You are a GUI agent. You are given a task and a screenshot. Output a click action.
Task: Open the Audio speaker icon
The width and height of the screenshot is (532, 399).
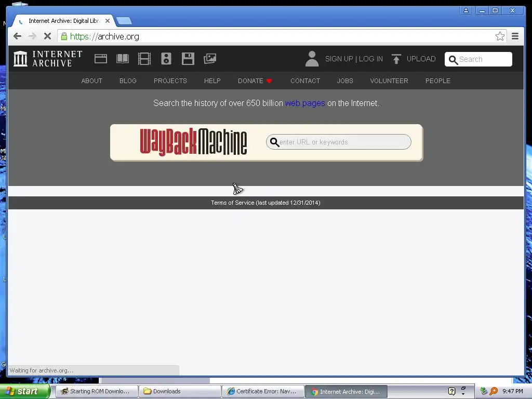click(166, 59)
